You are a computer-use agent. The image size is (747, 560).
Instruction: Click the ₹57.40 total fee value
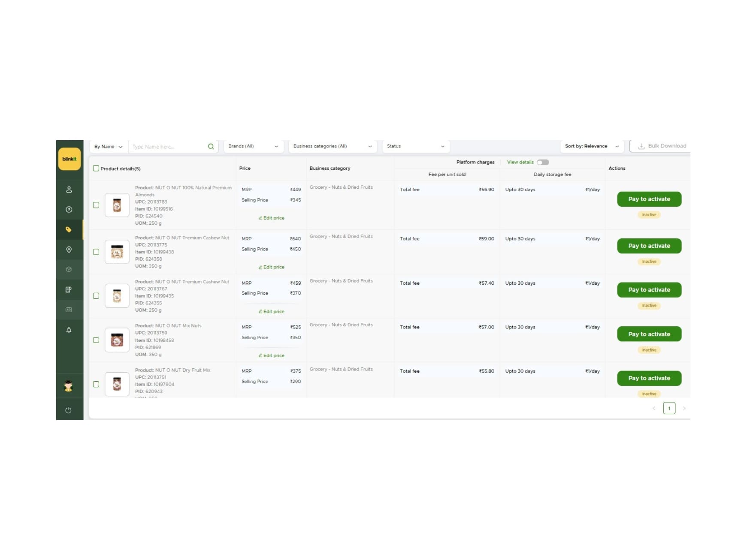coord(487,283)
